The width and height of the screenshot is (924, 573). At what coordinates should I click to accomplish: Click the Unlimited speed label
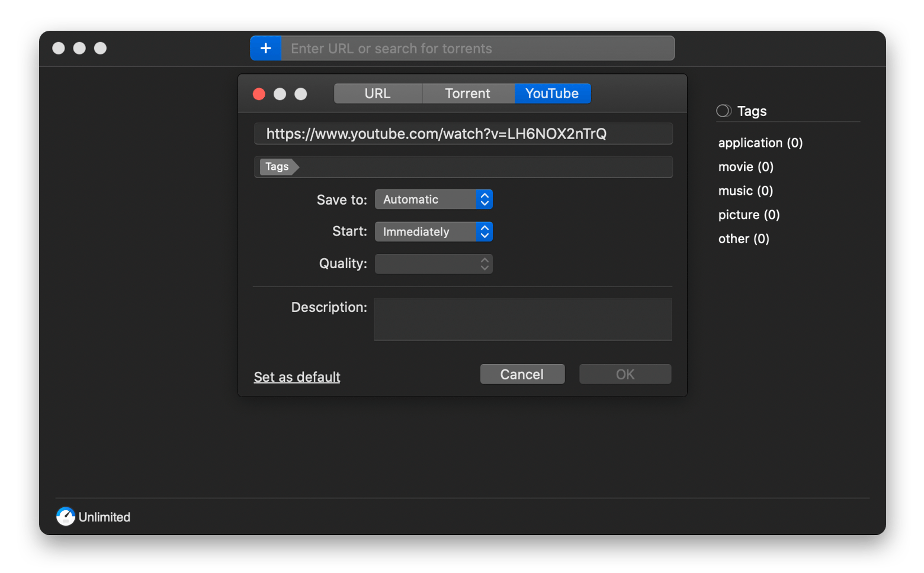click(104, 517)
